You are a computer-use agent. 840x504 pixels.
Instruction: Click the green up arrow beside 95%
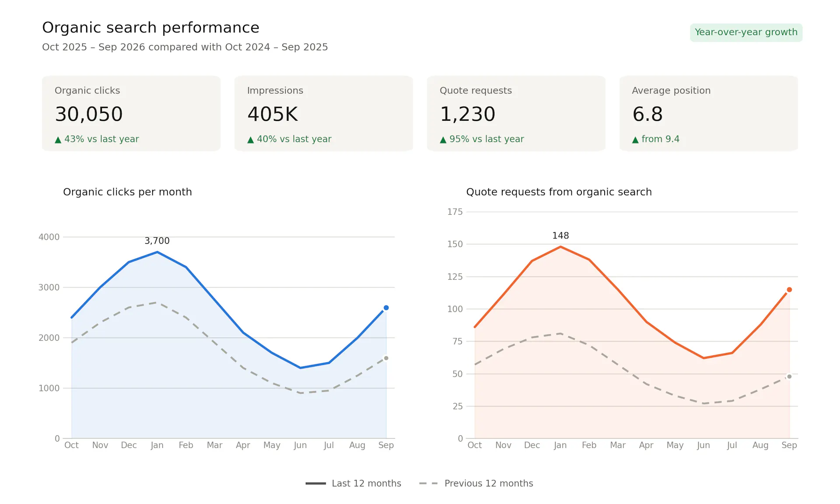pos(443,140)
